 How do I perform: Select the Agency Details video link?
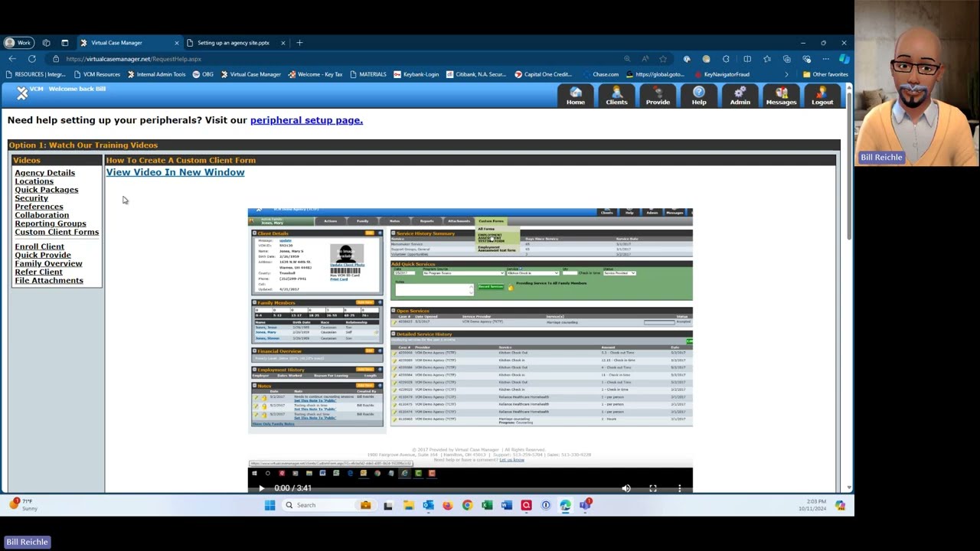click(x=44, y=173)
